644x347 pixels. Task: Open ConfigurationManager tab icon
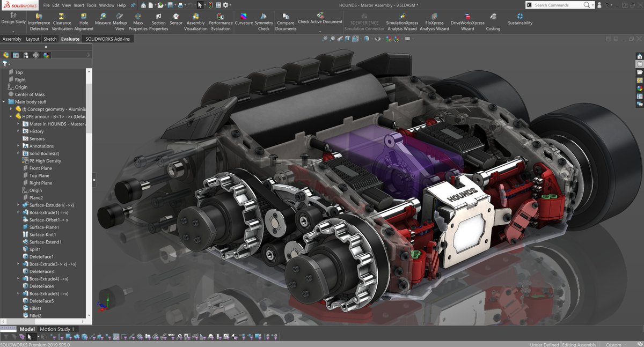[26, 55]
